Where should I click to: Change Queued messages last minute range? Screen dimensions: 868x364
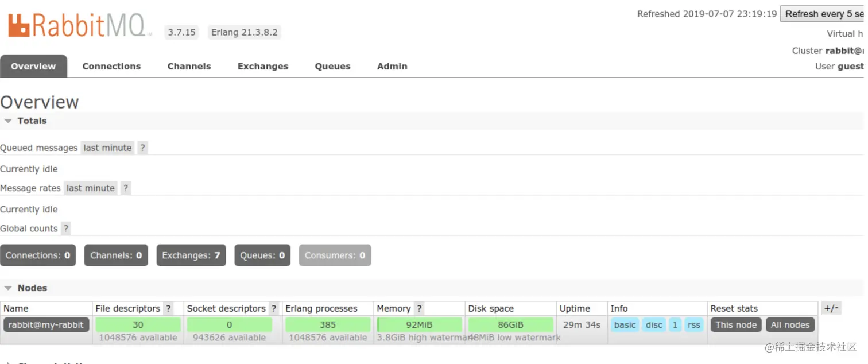[x=107, y=148]
